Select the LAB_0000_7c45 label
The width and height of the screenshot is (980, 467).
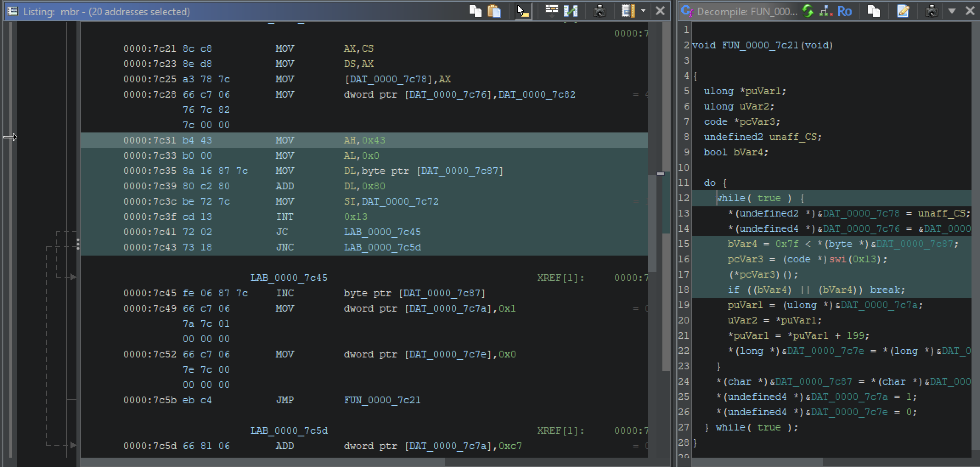click(x=289, y=278)
